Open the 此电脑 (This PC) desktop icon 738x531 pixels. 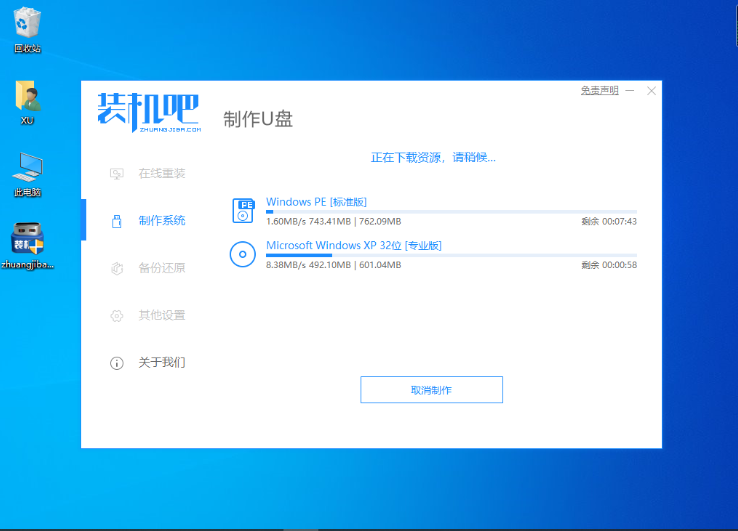27,168
